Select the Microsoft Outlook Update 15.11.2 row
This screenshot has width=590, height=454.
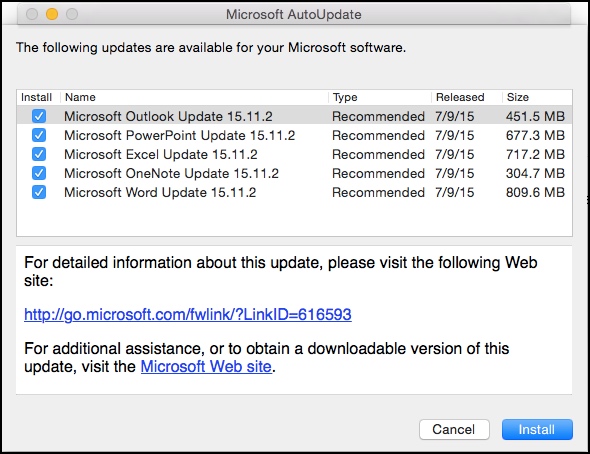click(x=294, y=116)
